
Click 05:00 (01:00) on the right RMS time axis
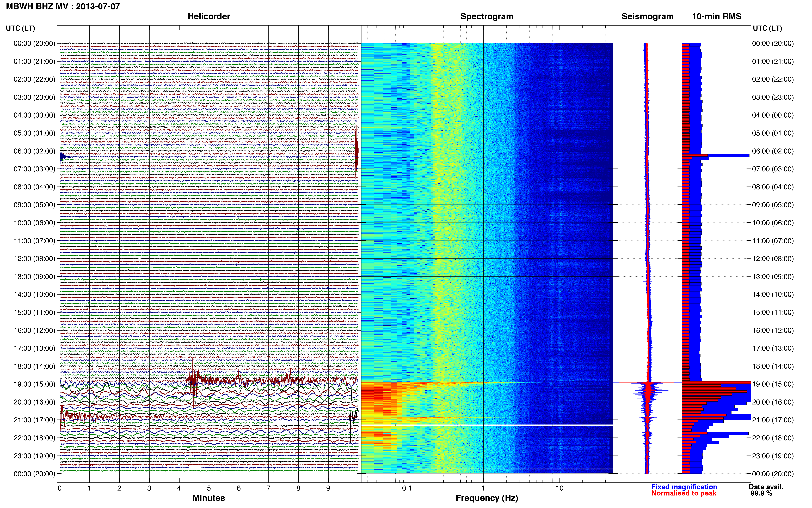click(x=773, y=133)
